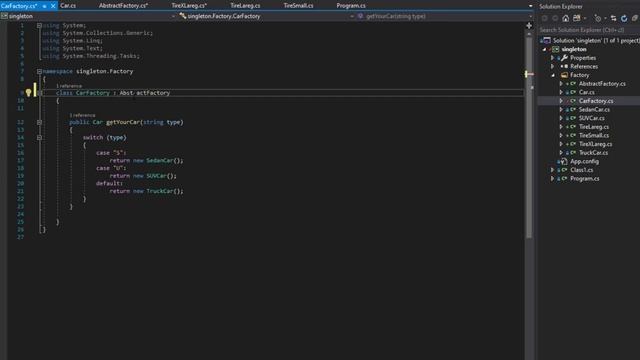This screenshot has width=640, height=360.
Task: Open the singleton project dropdown in navigation bar
Action: pyautogui.click(x=173, y=16)
